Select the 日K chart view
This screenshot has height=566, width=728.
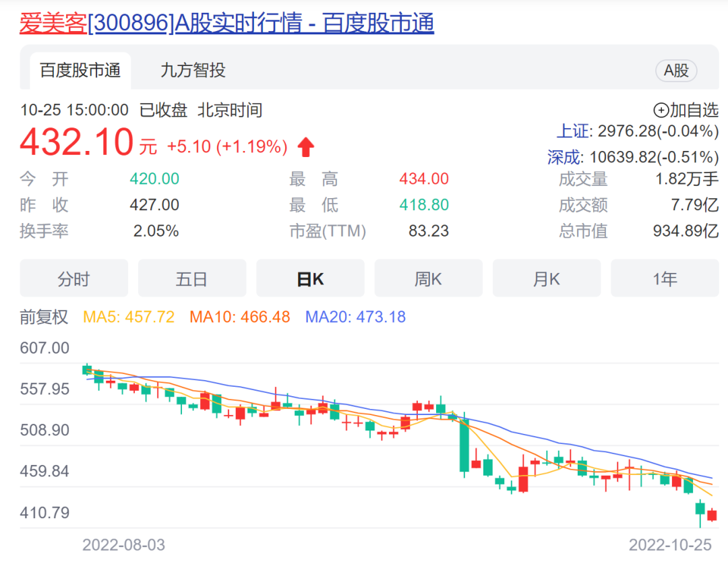tap(310, 279)
